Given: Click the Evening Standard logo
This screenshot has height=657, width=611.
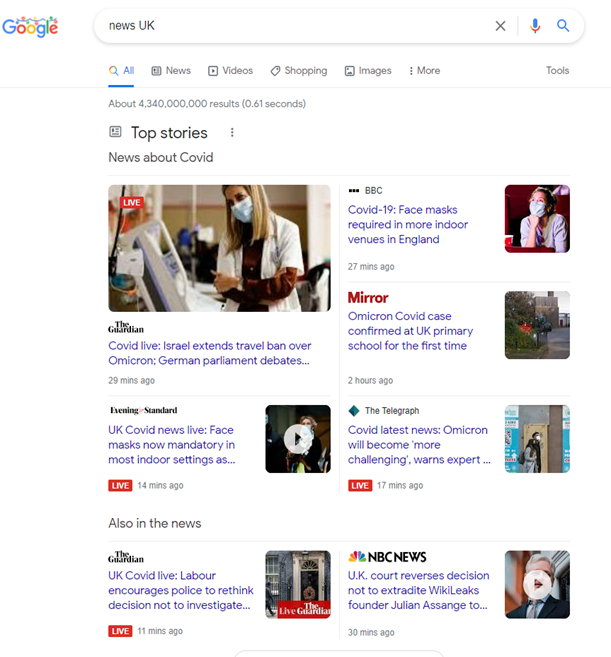Looking at the screenshot, I should [x=143, y=410].
